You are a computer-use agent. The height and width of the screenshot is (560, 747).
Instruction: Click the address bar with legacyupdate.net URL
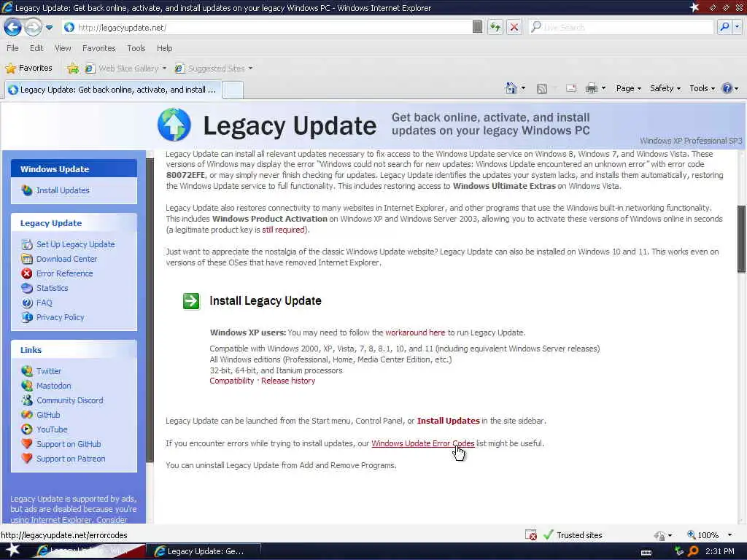(267, 28)
